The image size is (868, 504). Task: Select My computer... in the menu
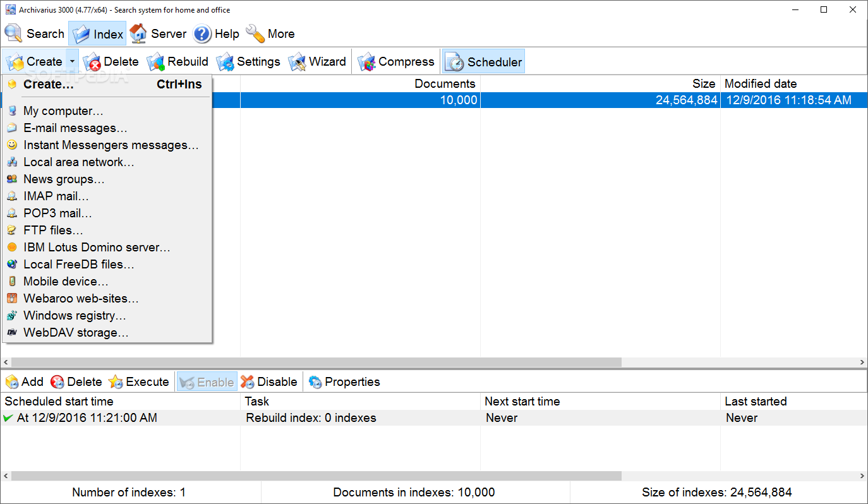pos(107,111)
